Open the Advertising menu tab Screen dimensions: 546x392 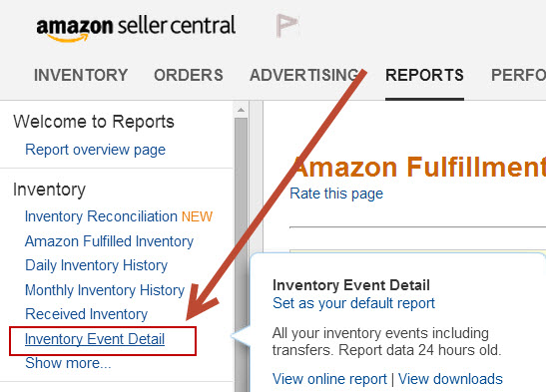304,75
